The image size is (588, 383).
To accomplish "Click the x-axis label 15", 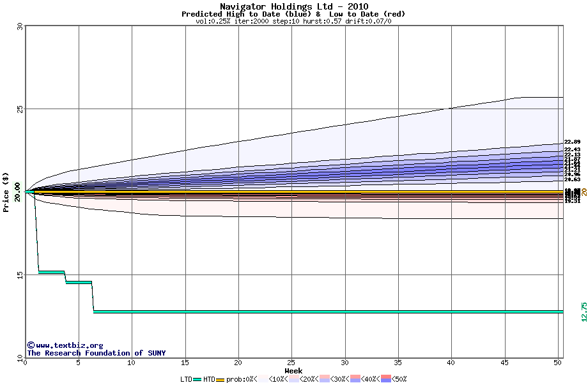I will tap(185, 363).
